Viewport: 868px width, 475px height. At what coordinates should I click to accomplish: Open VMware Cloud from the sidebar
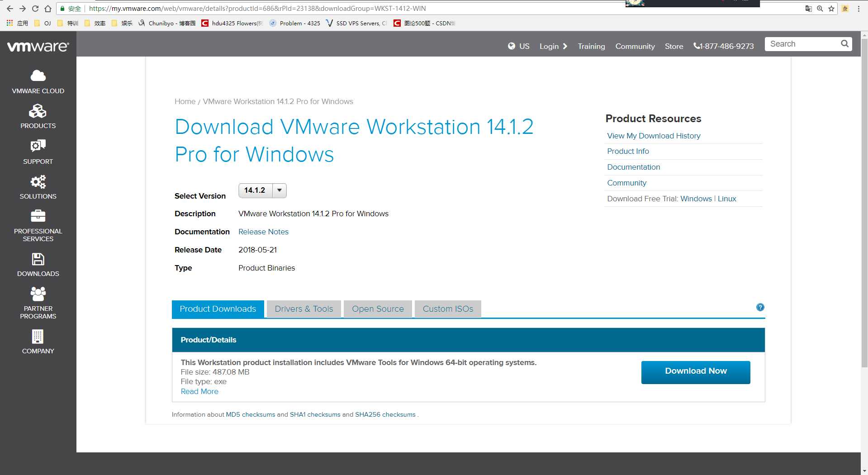tap(38, 82)
